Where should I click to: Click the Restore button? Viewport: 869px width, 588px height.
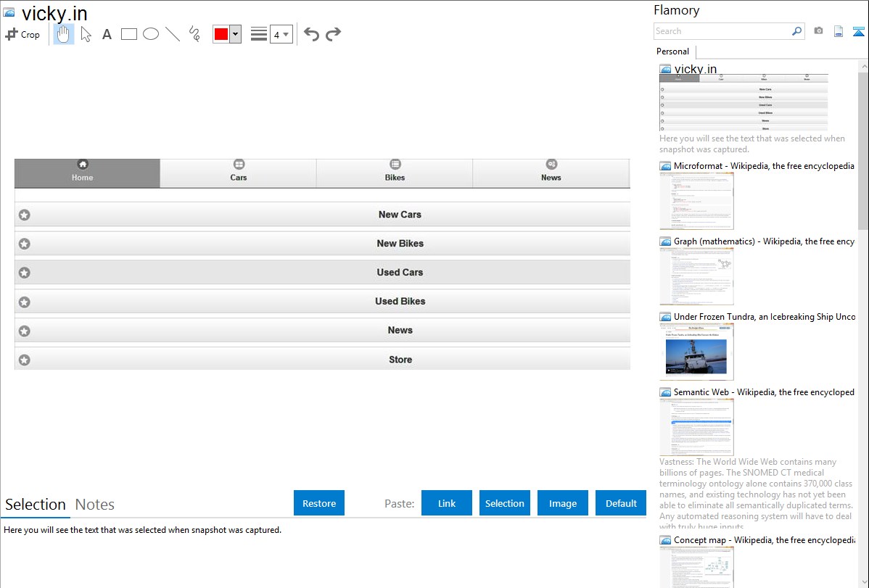click(319, 503)
